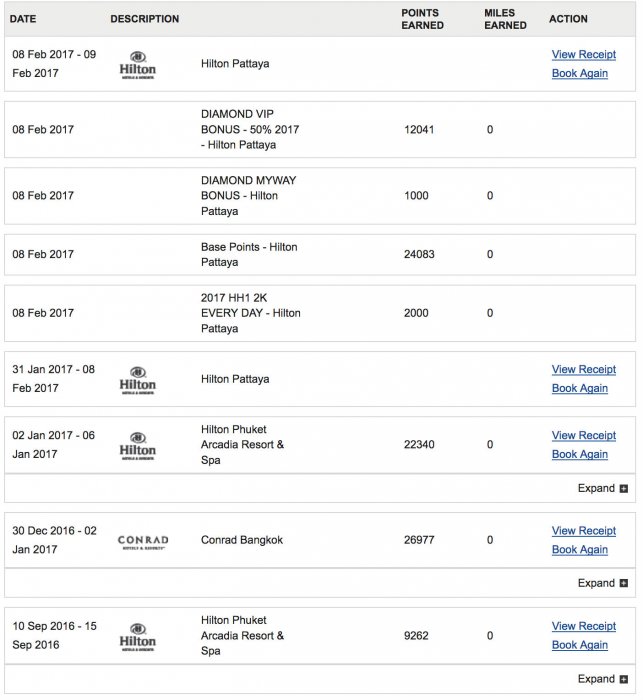Click Hilton logo for 31 Jan Pattaya stay
This screenshot has width=643, height=700.
(138, 380)
